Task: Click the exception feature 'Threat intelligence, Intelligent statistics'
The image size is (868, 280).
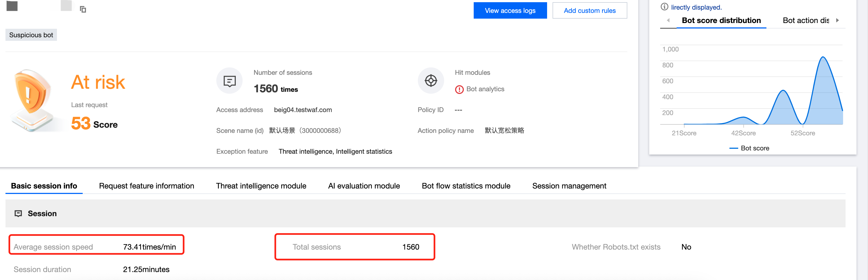Action: click(x=335, y=152)
